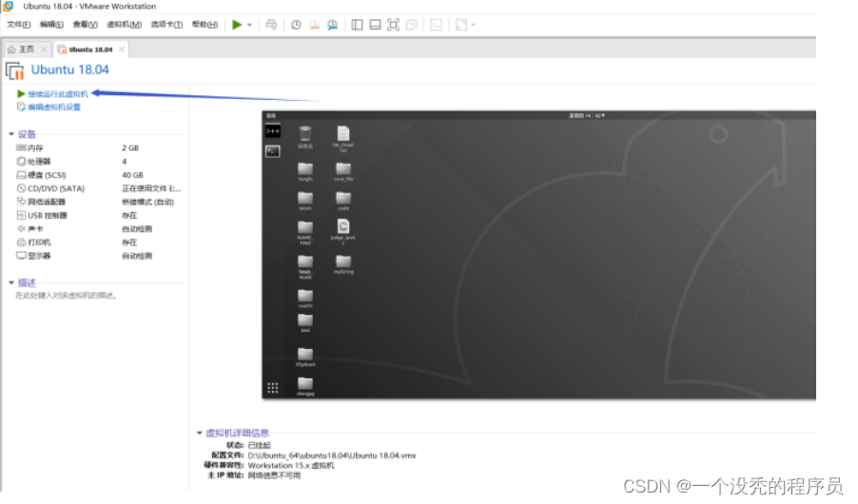Collapse the 设备 devices section
858x504 pixels.
[11, 134]
